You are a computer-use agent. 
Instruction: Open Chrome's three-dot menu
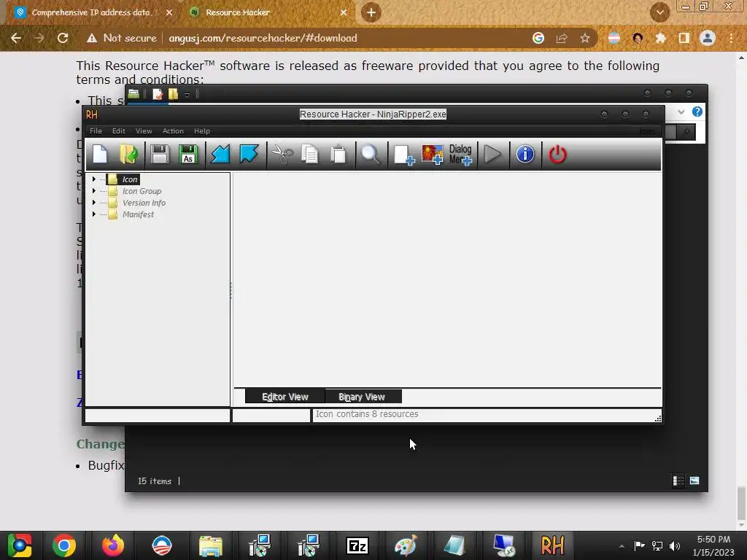click(x=731, y=38)
